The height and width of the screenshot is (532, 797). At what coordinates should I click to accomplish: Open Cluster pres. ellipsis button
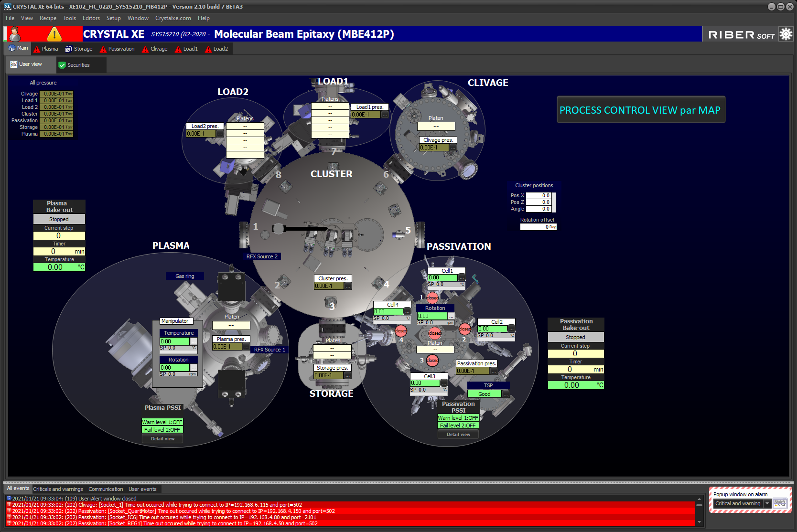pyautogui.click(x=348, y=286)
